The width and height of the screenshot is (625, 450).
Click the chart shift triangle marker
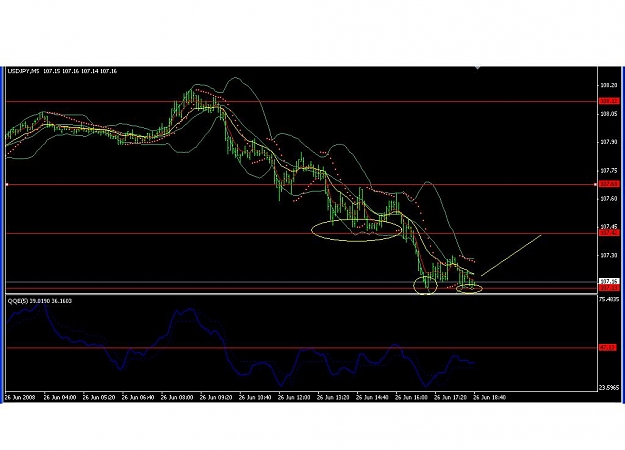point(477,68)
